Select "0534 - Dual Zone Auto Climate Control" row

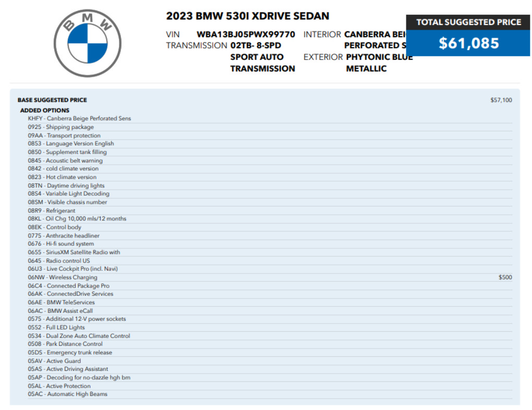tap(270, 336)
